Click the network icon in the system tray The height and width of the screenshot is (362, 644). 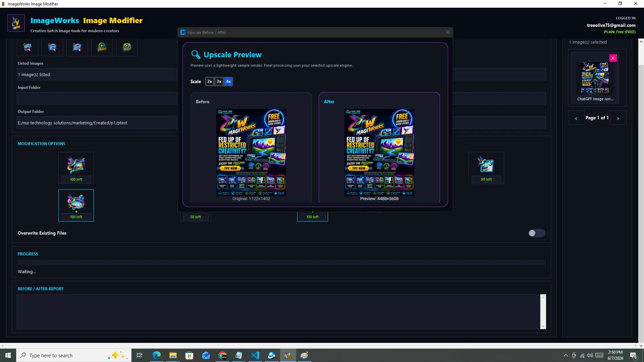(582, 355)
